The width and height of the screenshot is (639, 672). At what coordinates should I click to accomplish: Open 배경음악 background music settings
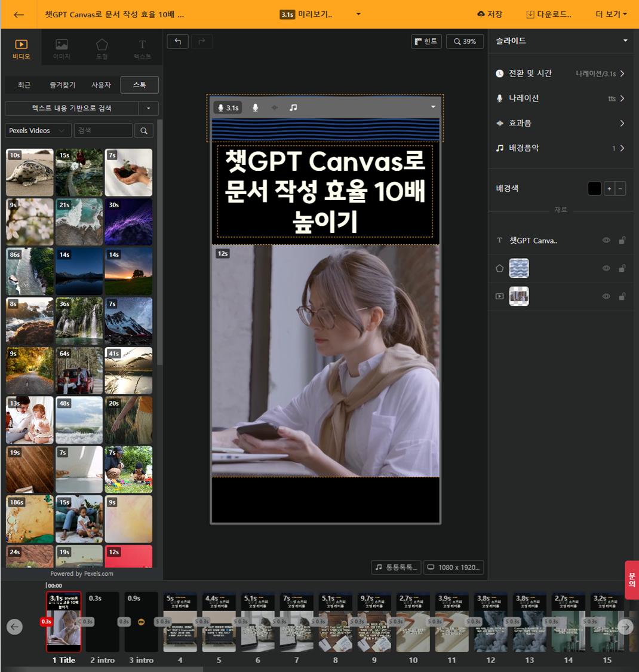(561, 148)
